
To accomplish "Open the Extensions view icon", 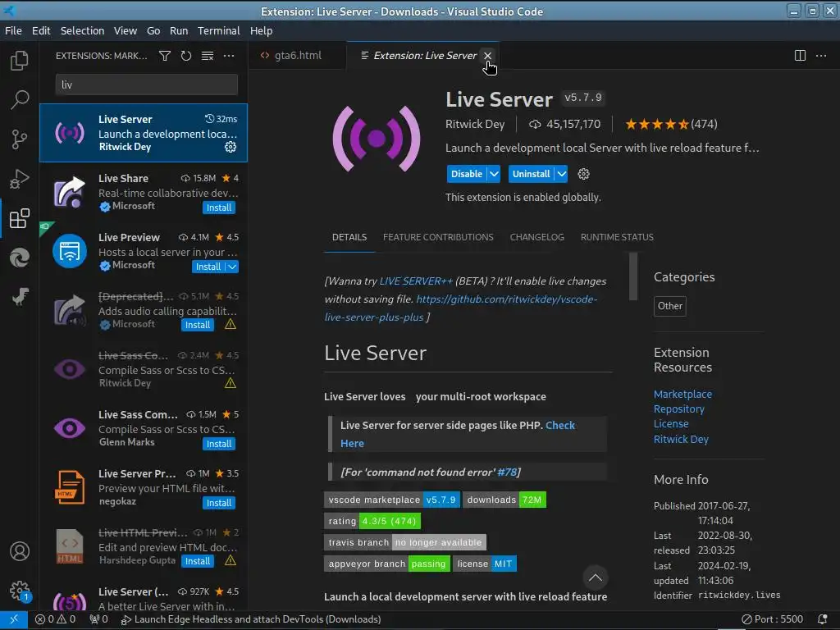I will 20,218.
